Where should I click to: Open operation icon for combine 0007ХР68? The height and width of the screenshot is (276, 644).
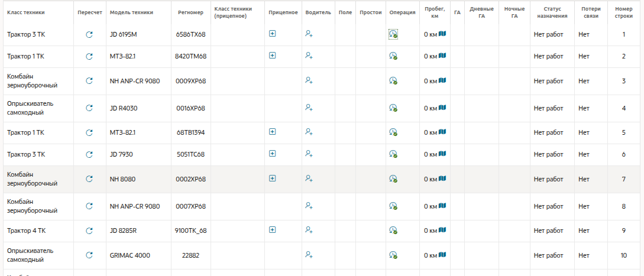point(393,206)
